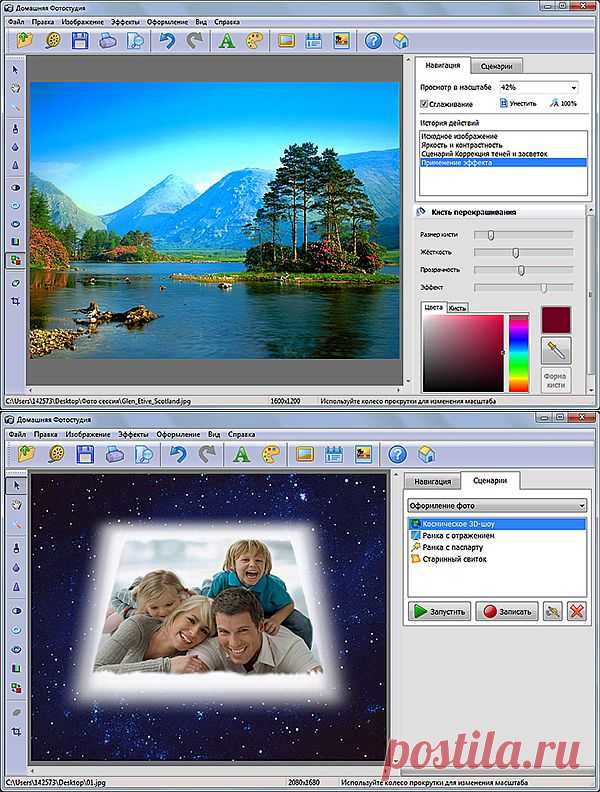This screenshot has width=600, height=792.
Task: Click the red-to-black color gradient square
Action: (x=463, y=353)
